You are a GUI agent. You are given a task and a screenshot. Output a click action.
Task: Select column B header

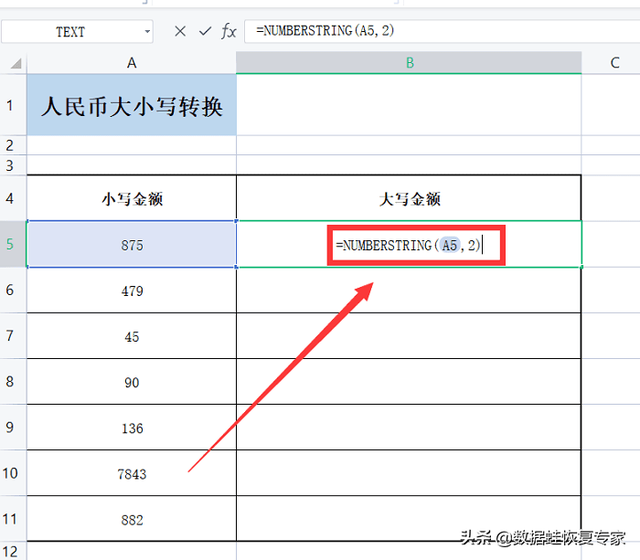[x=409, y=63]
